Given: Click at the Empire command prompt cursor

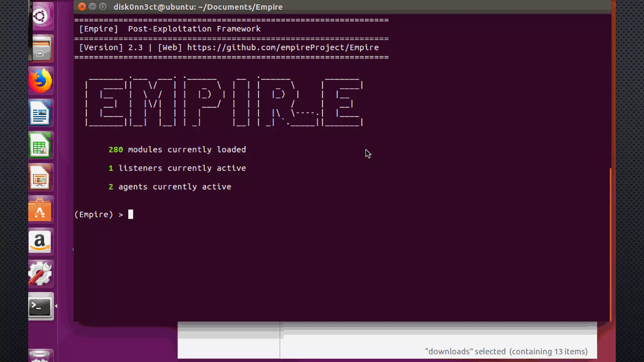Looking at the screenshot, I should coord(130,214).
